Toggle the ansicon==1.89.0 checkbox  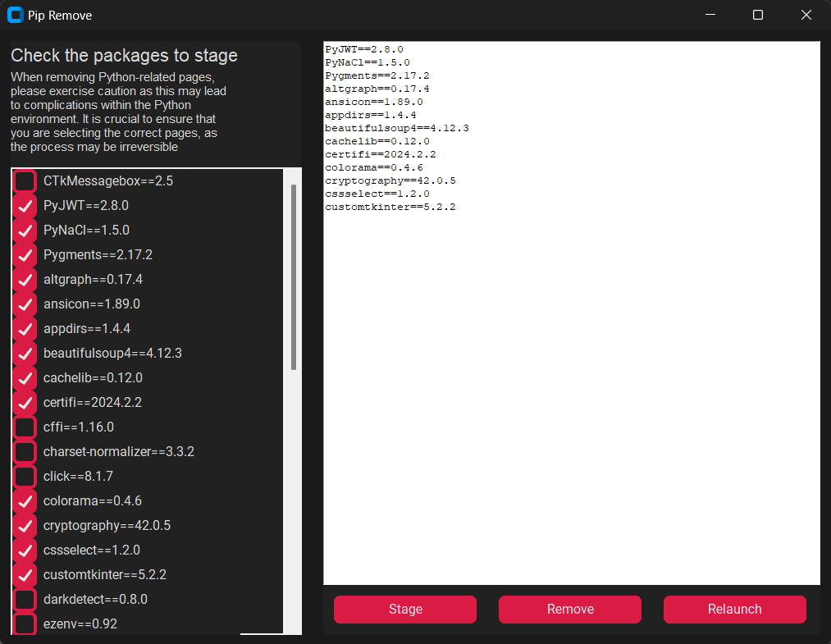[25, 304]
